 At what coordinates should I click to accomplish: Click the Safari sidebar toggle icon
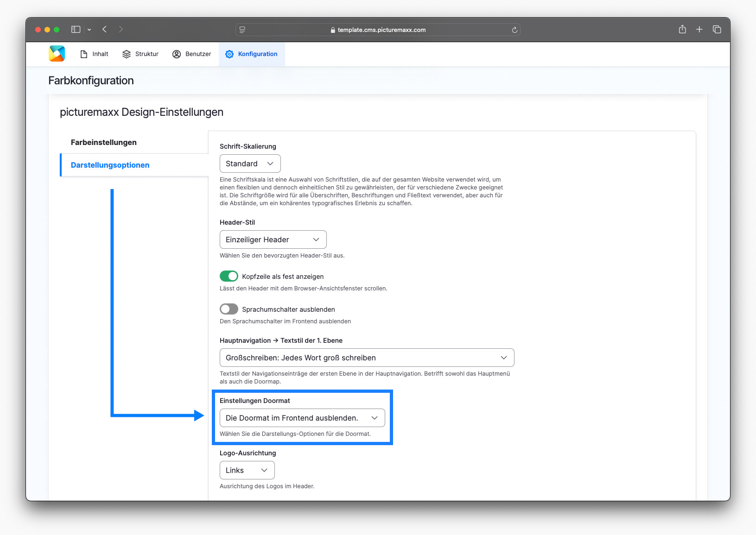click(76, 29)
